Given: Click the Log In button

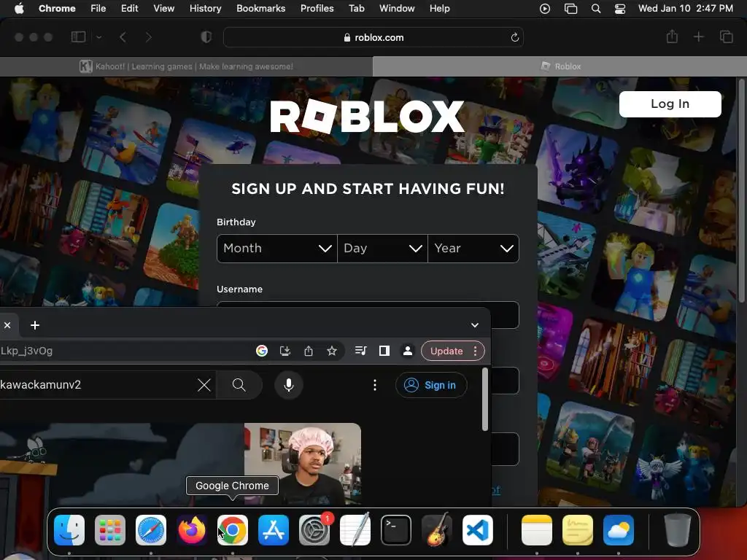Looking at the screenshot, I should tap(670, 104).
